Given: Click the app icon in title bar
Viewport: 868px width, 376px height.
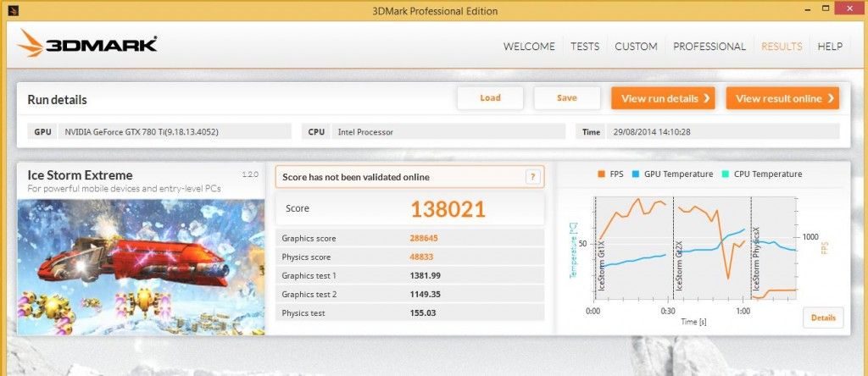Looking at the screenshot, I should [x=14, y=10].
